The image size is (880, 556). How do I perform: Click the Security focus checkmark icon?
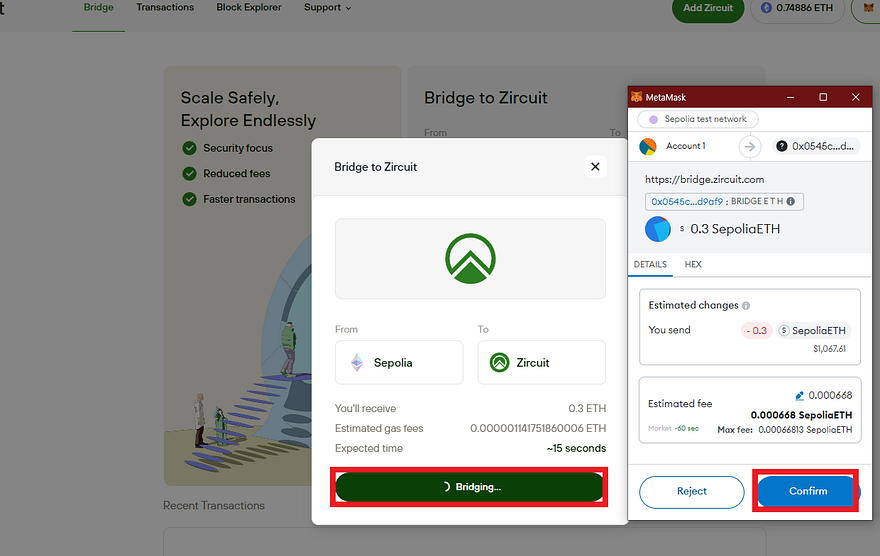point(190,148)
